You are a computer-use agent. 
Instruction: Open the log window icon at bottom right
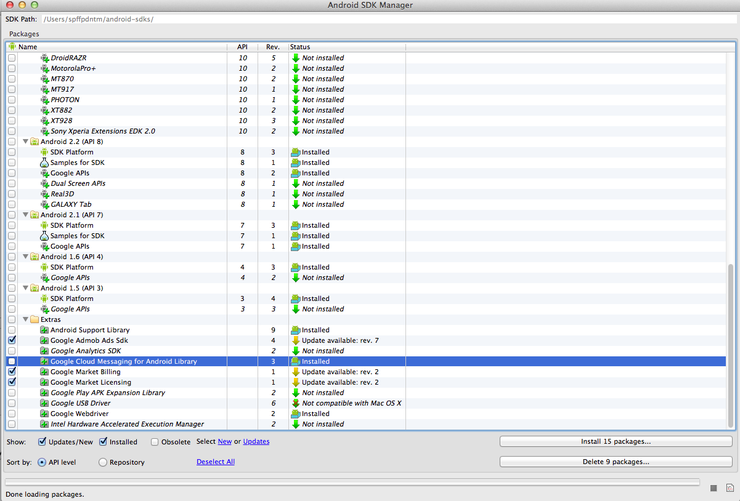[730, 488]
